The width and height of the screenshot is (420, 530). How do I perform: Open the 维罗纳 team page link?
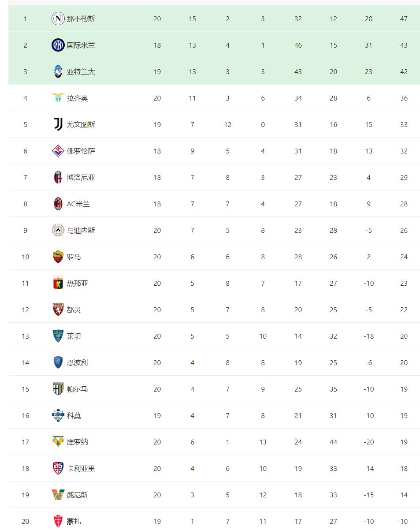pyautogui.click(x=77, y=442)
